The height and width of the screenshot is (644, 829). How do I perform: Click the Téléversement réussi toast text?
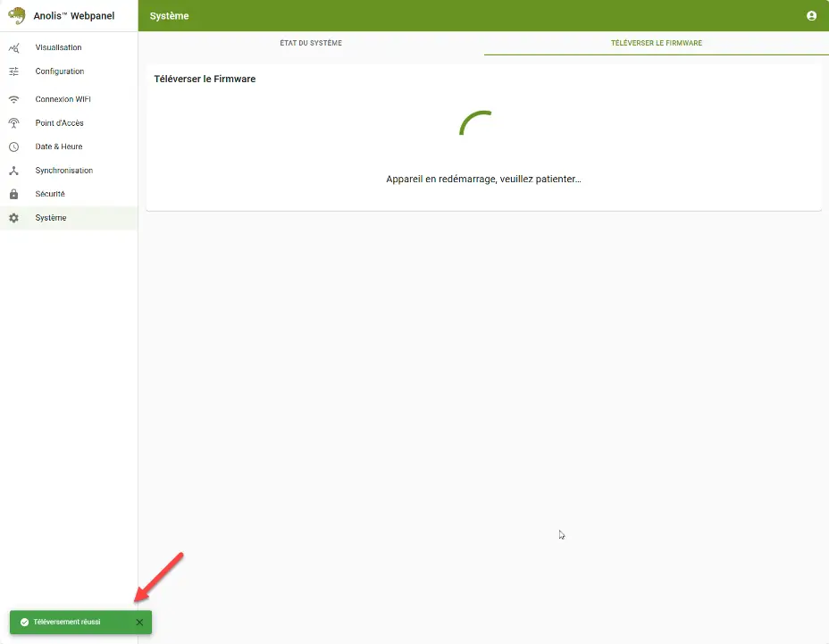[x=67, y=622]
